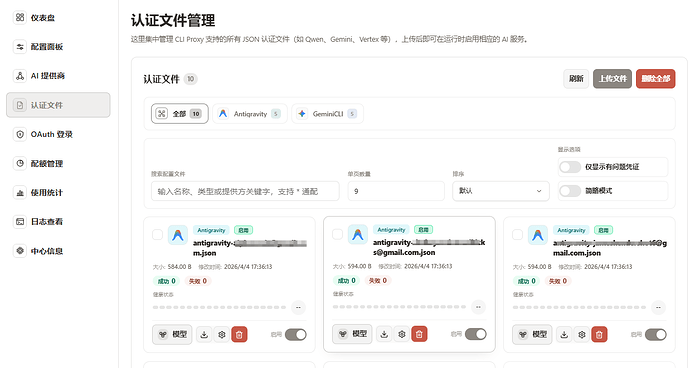690x368 pixels.
Task: Open the 排序 dropdown set to 默认
Action: pyautogui.click(x=501, y=191)
